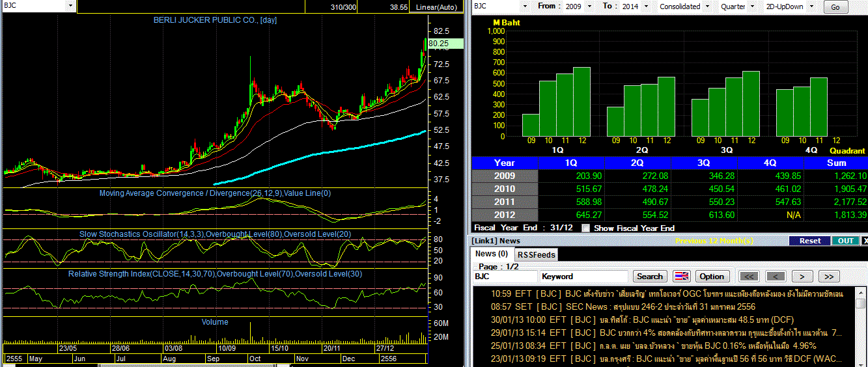Viewport: 868px width, 367px height.
Task: Select the 2011 year row header
Action: tap(505, 202)
